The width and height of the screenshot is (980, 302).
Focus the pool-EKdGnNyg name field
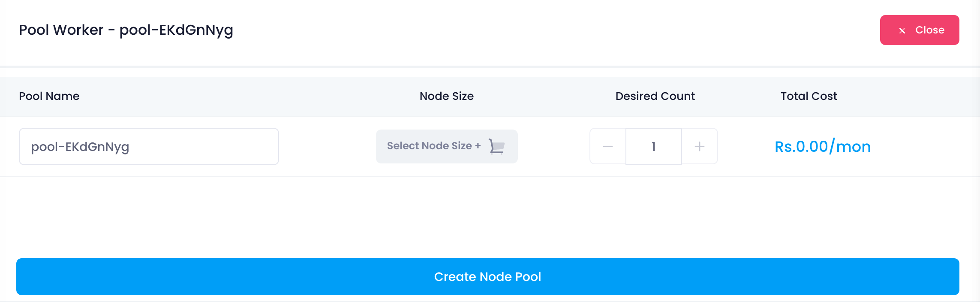click(x=149, y=146)
